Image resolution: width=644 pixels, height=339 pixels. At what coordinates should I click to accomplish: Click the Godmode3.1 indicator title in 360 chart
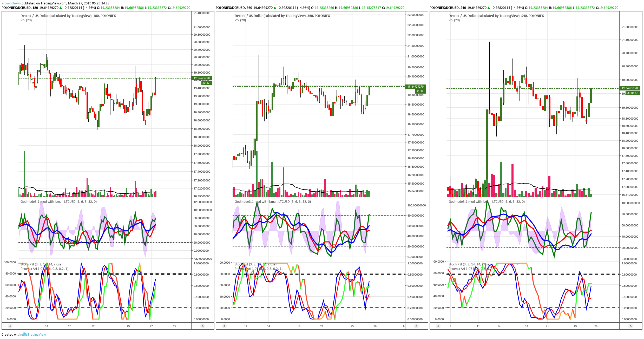[273, 202]
